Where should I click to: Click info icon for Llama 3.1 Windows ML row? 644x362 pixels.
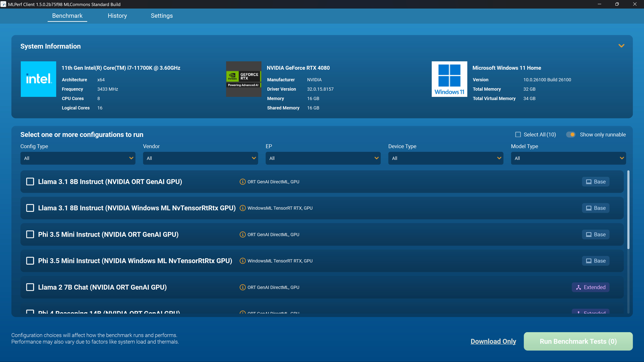point(242,208)
